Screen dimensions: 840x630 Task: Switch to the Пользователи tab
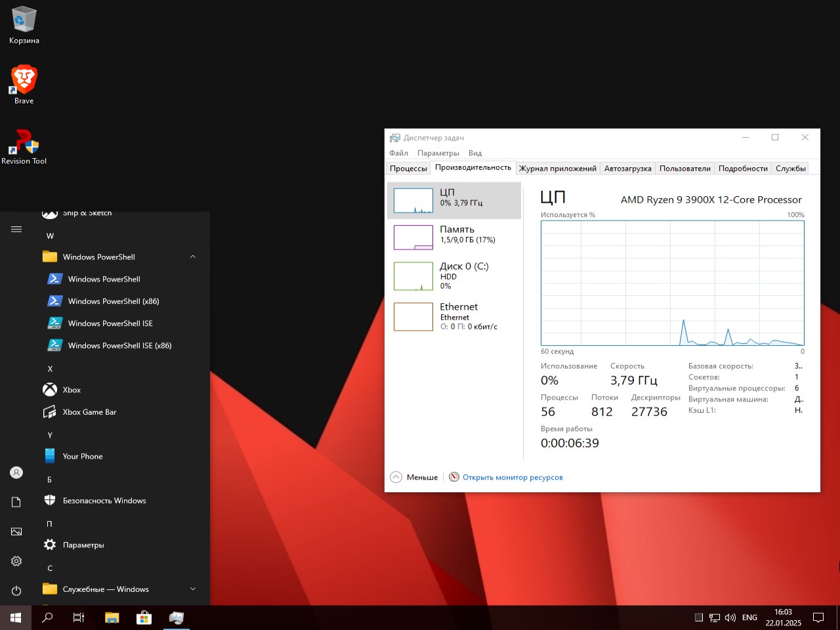[685, 169]
